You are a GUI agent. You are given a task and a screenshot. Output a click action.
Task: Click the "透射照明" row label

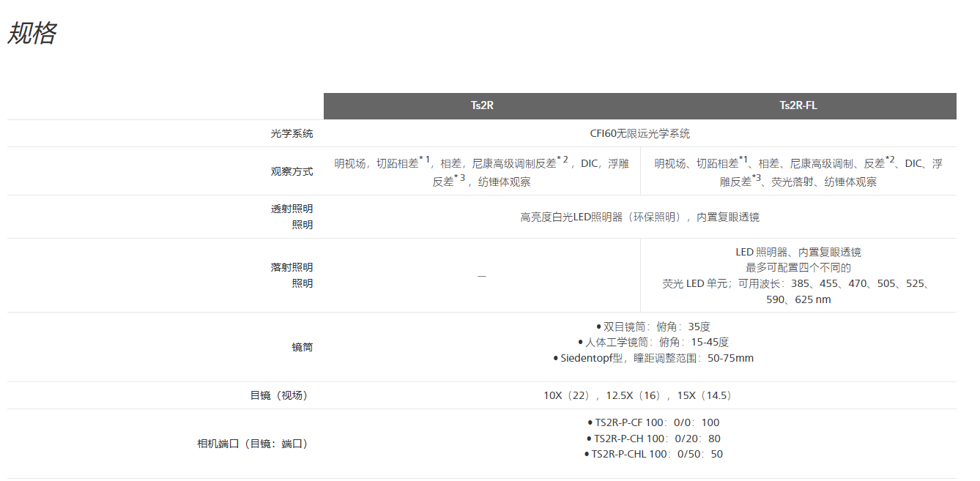coord(292,209)
